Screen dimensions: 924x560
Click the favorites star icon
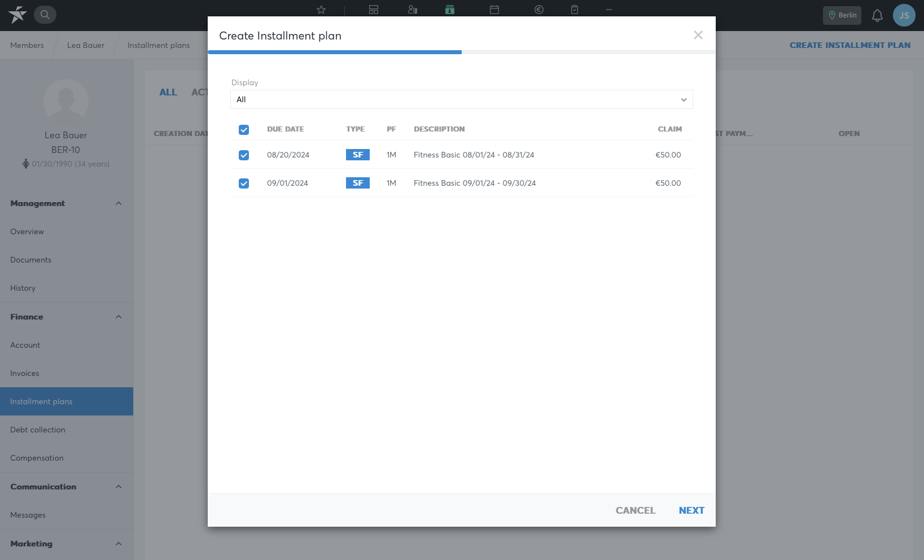point(321,10)
